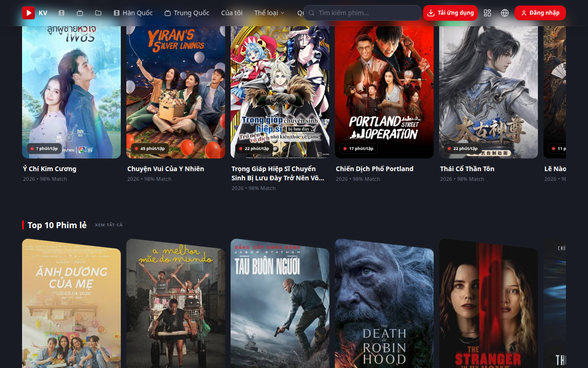Open the TV icon next to film strip

80,13
